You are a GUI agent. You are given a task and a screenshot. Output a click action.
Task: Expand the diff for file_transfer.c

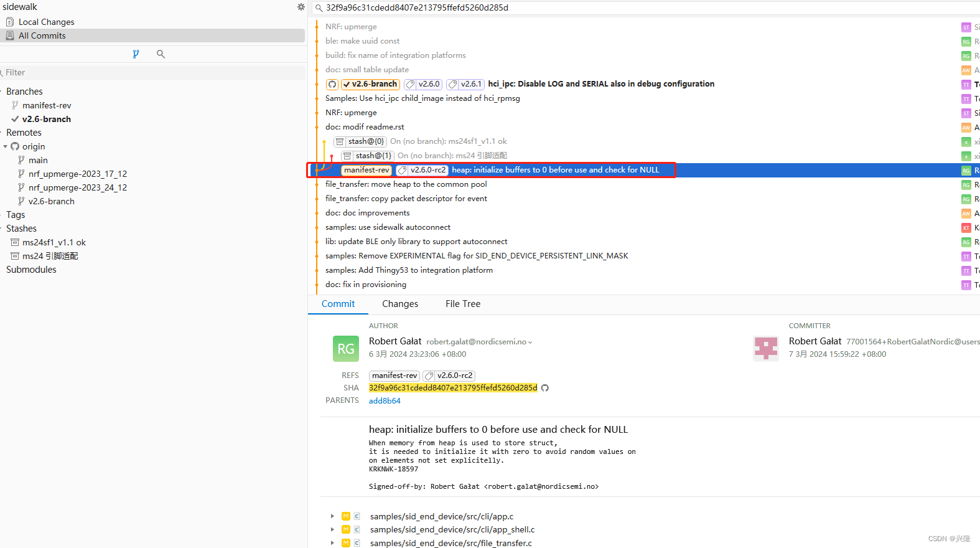[x=332, y=543]
